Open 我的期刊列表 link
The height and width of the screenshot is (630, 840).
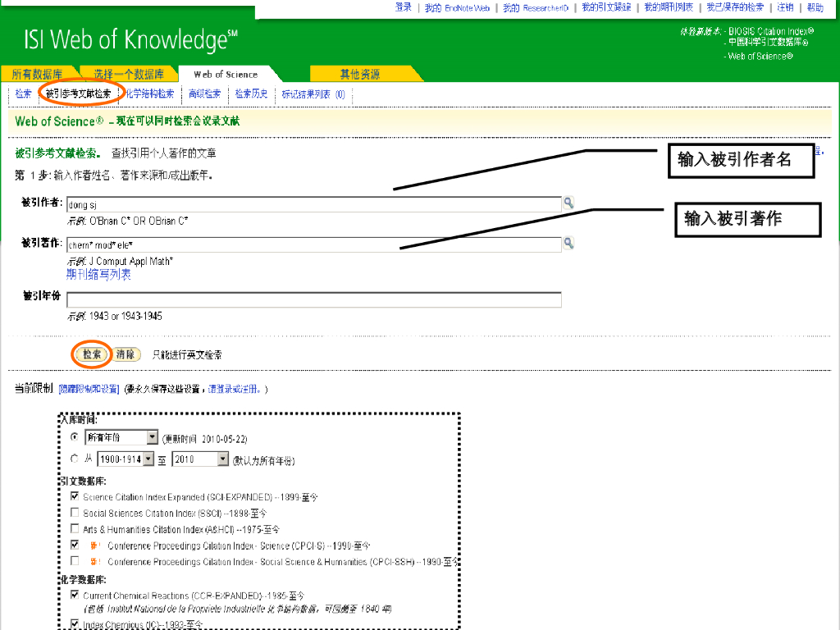tap(669, 7)
